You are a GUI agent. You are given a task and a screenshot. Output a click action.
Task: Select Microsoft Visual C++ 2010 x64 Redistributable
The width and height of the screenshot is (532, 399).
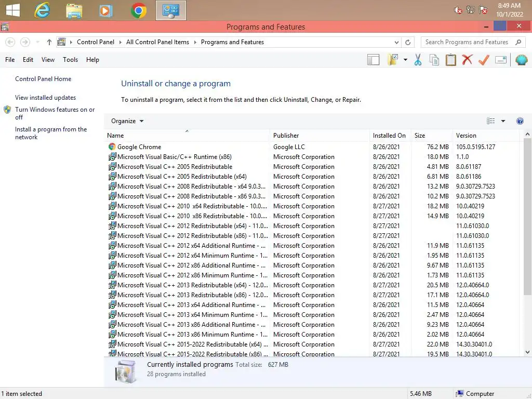click(x=312, y=206)
